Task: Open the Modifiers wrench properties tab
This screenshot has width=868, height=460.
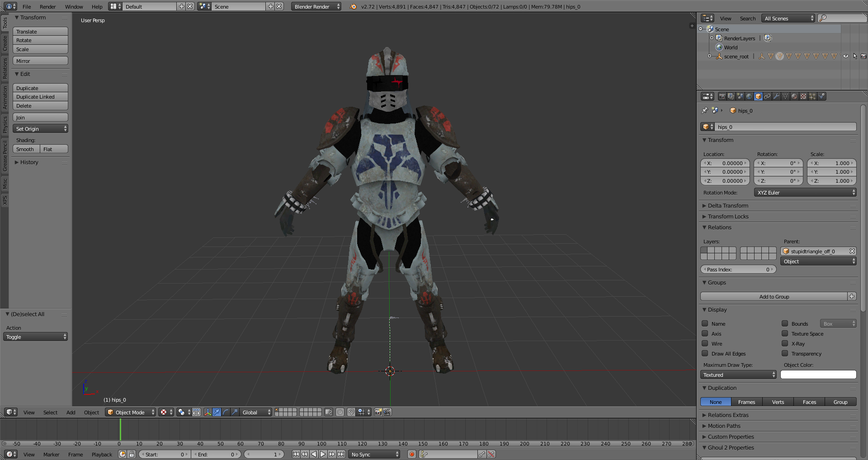Action: (x=776, y=96)
